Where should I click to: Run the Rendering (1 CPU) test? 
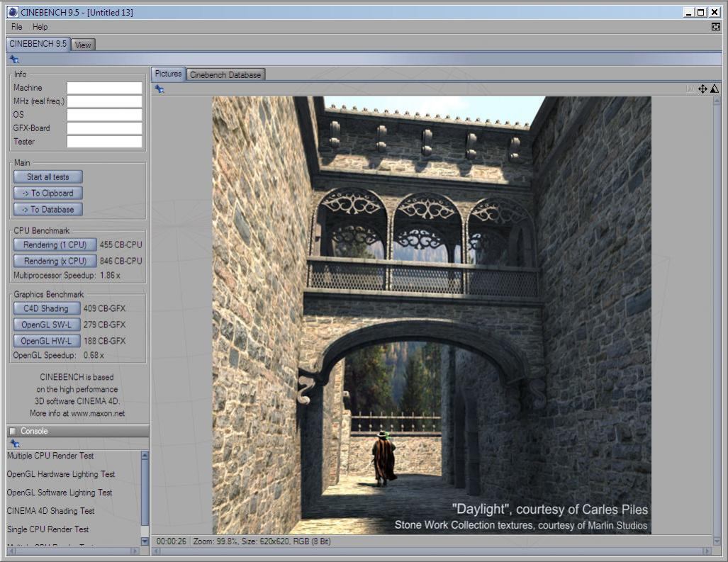[x=55, y=245]
